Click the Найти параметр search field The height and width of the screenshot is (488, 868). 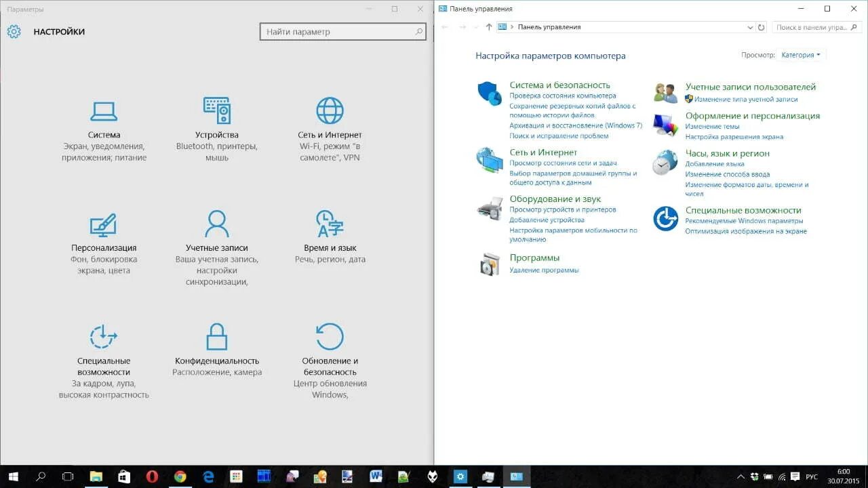tap(342, 31)
